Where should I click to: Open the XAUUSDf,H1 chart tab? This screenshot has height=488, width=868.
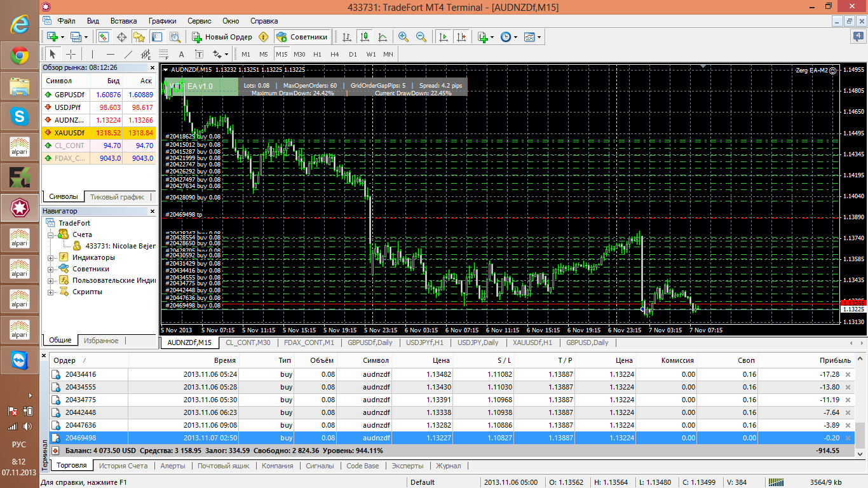(534, 342)
